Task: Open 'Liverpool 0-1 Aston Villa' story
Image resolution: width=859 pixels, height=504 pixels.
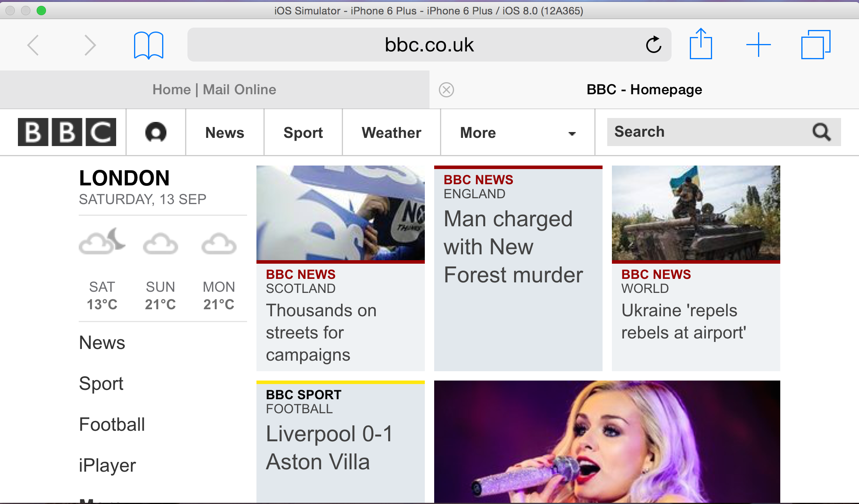Action: coord(329,448)
